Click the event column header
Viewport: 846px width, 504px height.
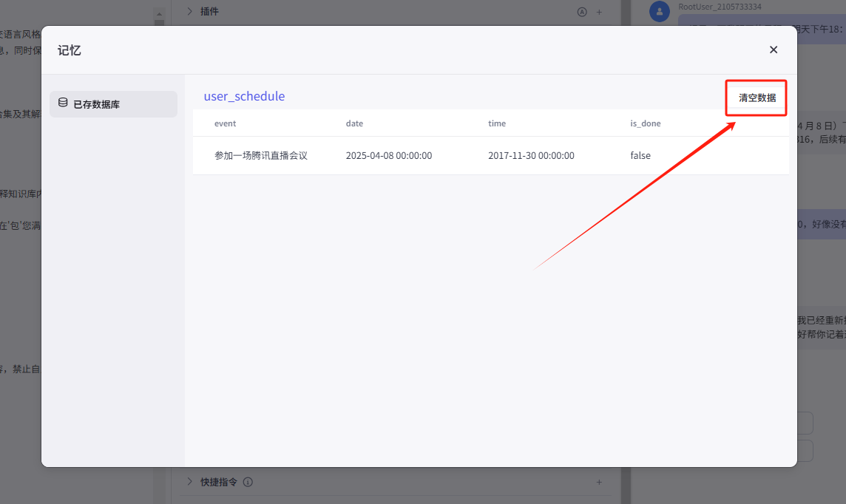[225, 123]
